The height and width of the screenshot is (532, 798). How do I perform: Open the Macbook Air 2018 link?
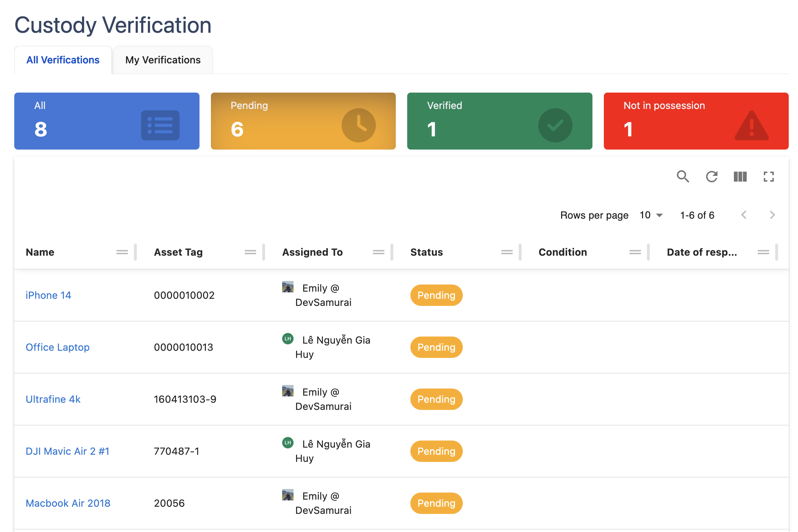click(x=68, y=503)
